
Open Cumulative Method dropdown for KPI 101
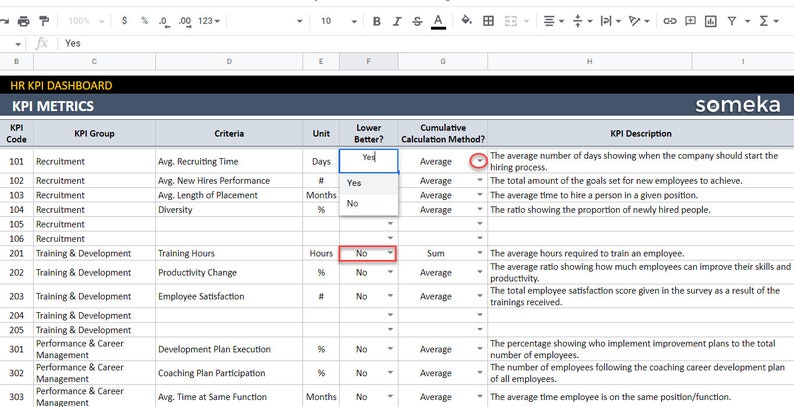pyautogui.click(x=479, y=161)
